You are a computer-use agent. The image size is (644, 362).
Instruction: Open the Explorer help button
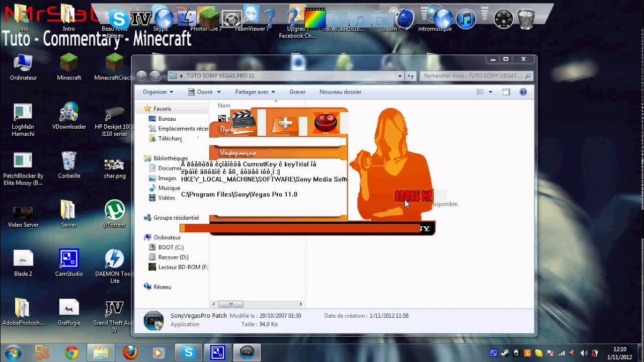pyautogui.click(x=523, y=92)
